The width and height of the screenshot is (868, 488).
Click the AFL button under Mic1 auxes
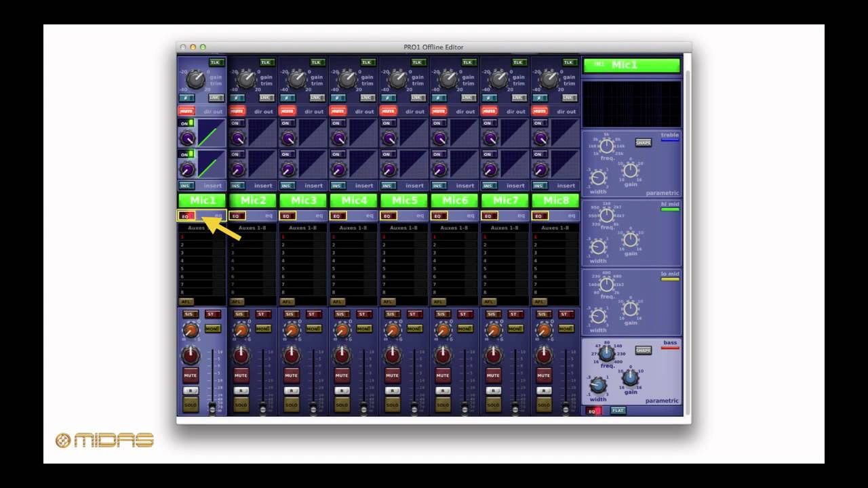[186, 302]
